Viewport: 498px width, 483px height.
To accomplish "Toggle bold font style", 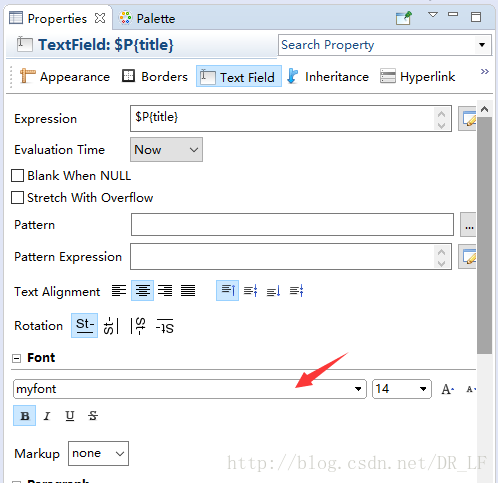I will [x=25, y=416].
